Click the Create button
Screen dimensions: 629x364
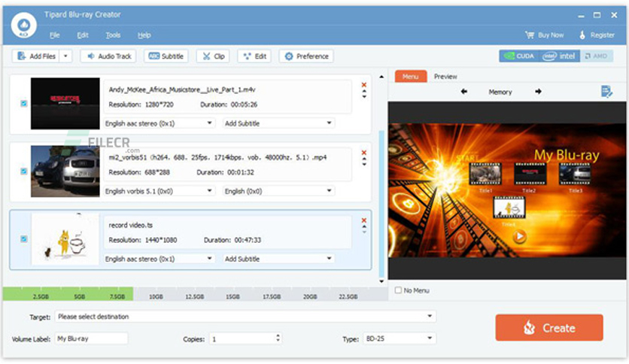click(548, 327)
